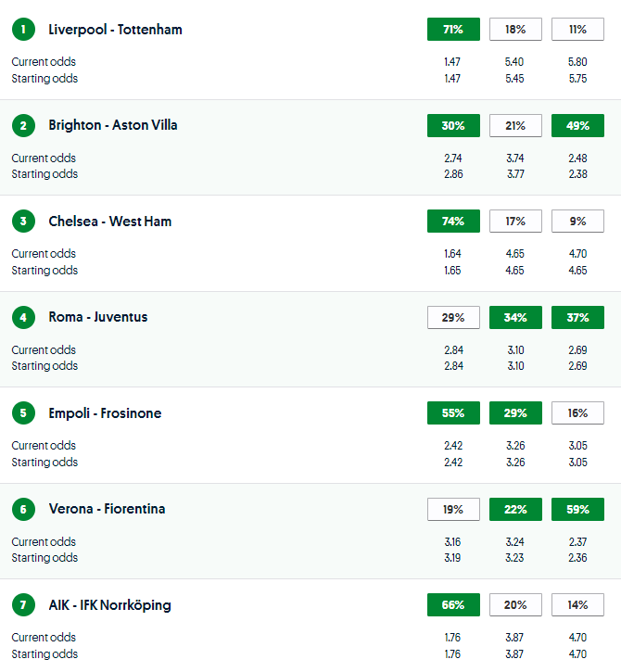
Task: Deselect the 74% home pick for Chelsea
Action: 453,222
